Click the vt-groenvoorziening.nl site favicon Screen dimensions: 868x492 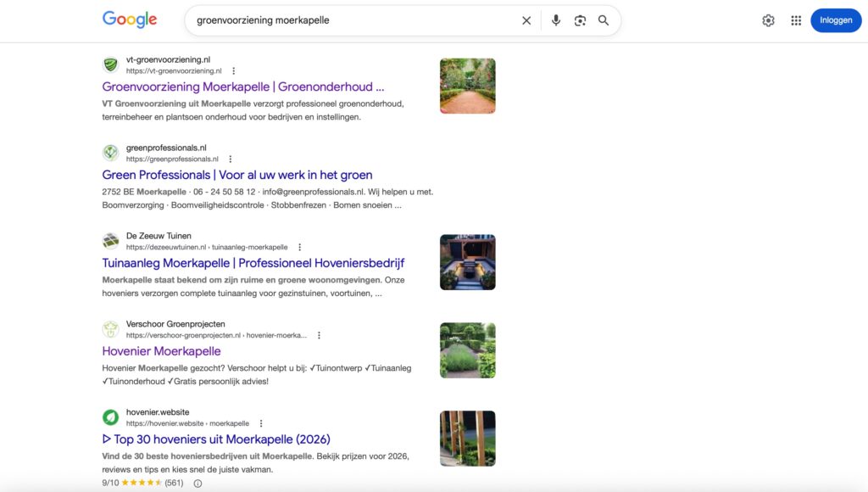(110, 64)
